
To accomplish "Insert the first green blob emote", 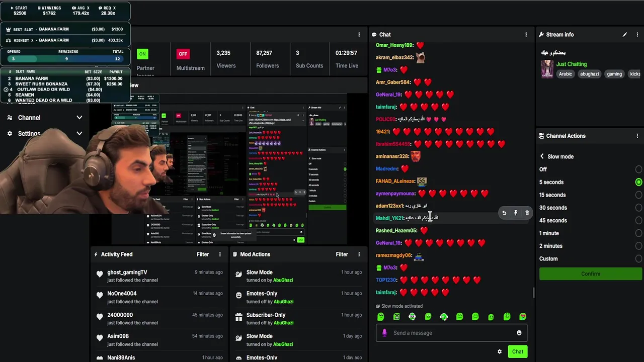I will point(381,317).
